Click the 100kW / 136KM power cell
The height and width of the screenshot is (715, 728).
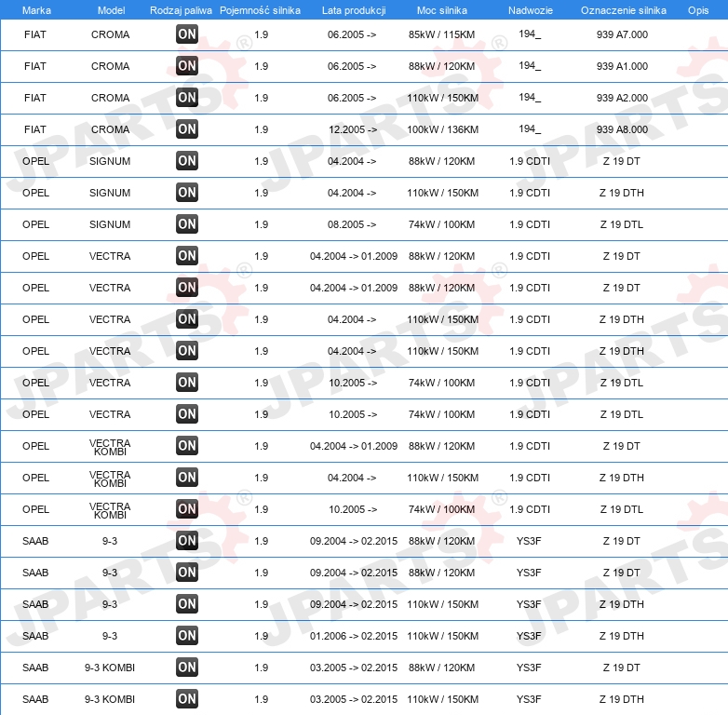click(x=442, y=129)
